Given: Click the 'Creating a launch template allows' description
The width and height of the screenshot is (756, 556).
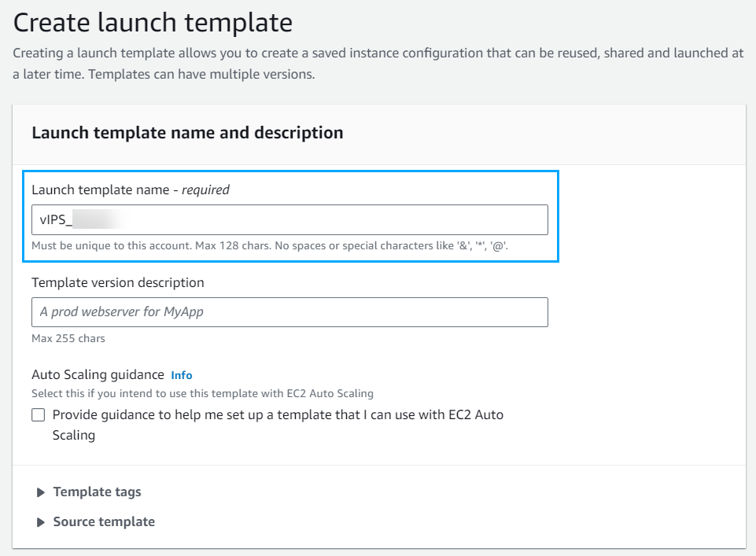Looking at the screenshot, I should click(x=378, y=64).
